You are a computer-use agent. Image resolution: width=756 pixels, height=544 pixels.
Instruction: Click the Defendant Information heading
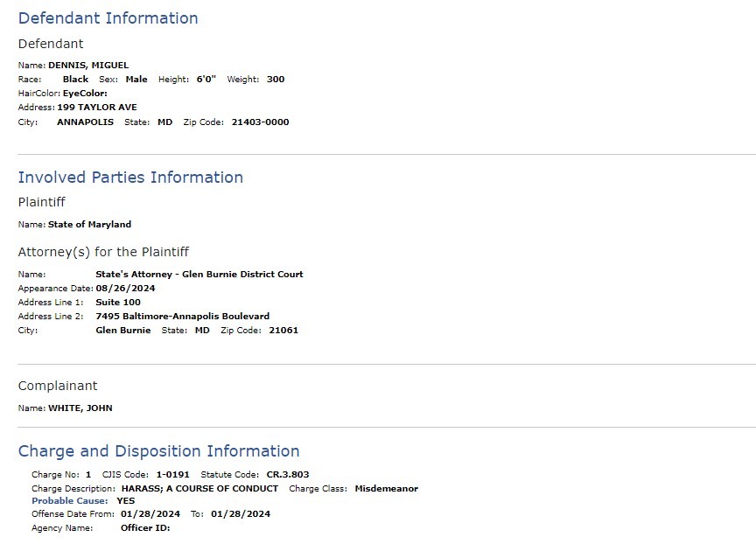click(108, 17)
